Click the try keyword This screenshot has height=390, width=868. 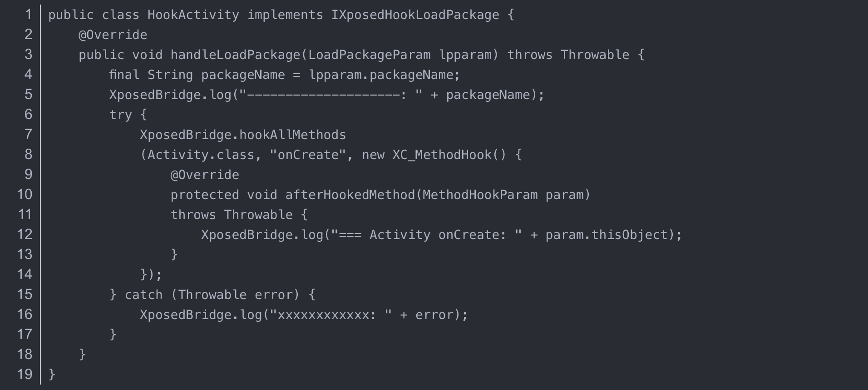[120, 115]
